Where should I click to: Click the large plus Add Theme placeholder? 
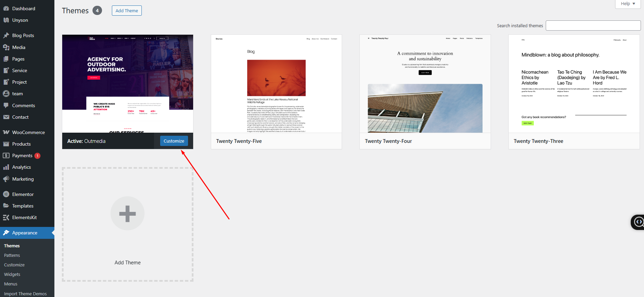click(x=128, y=214)
